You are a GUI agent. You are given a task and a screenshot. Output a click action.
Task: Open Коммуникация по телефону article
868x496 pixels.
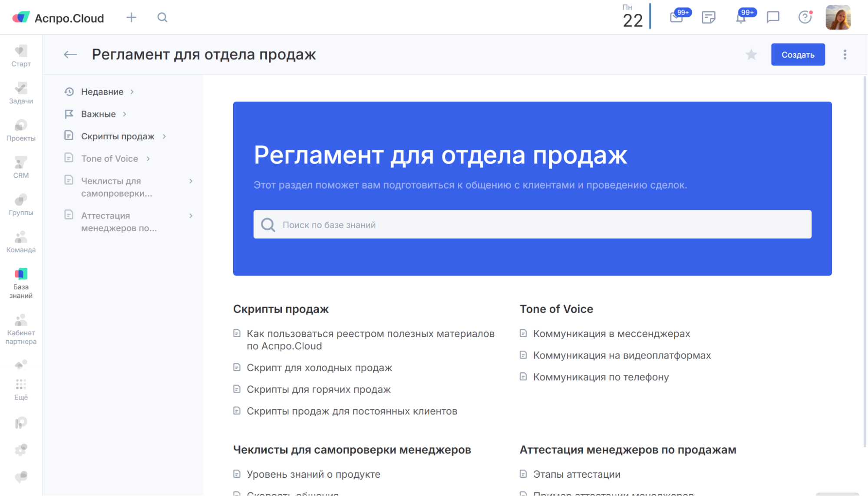[601, 377]
